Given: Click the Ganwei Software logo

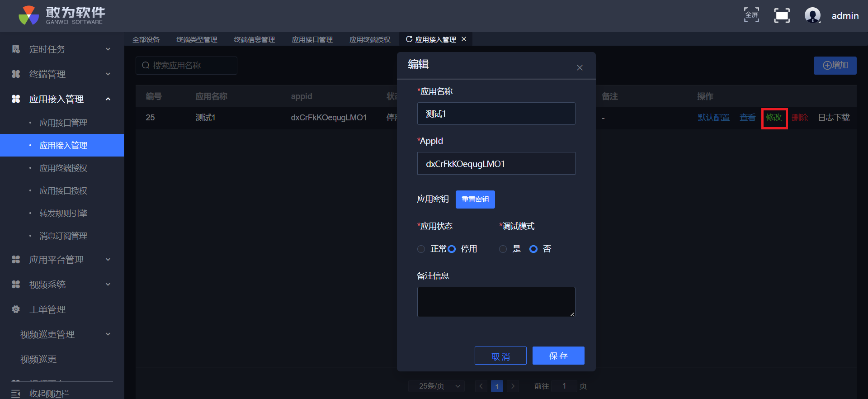Looking at the screenshot, I should click(61, 15).
